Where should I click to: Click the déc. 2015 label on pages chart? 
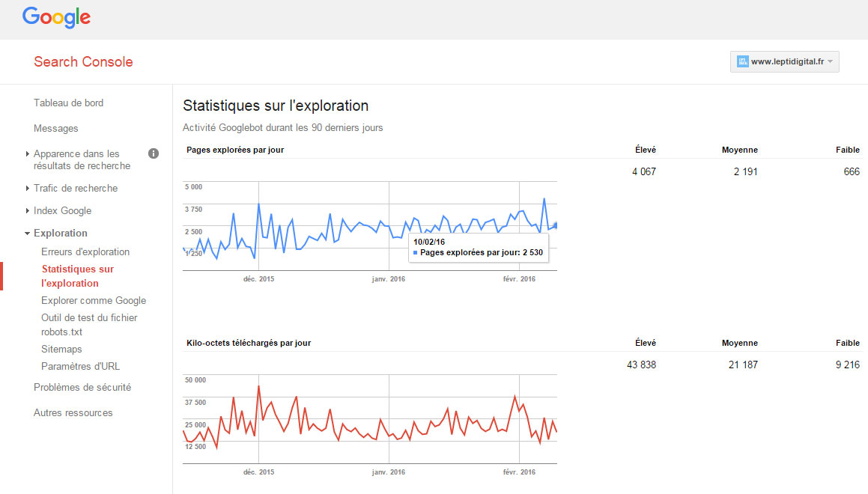click(258, 278)
